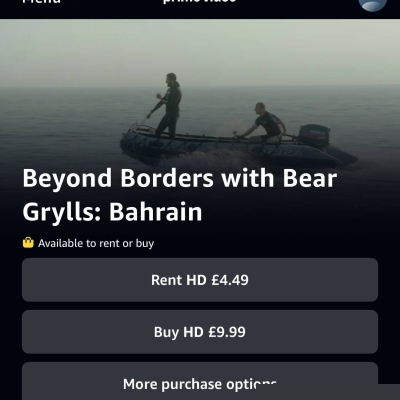Rent the title in HD for £4.49
400x400 pixels.
(x=200, y=280)
